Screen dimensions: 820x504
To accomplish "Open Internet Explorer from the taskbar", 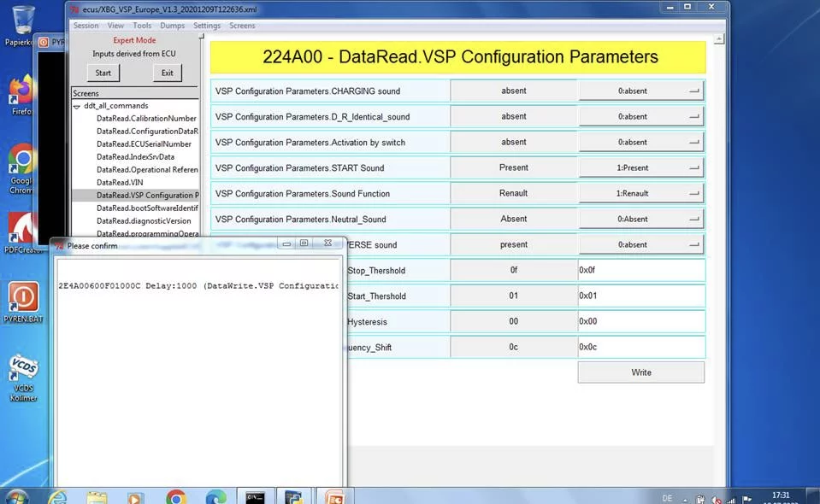I will click(x=57, y=497).
